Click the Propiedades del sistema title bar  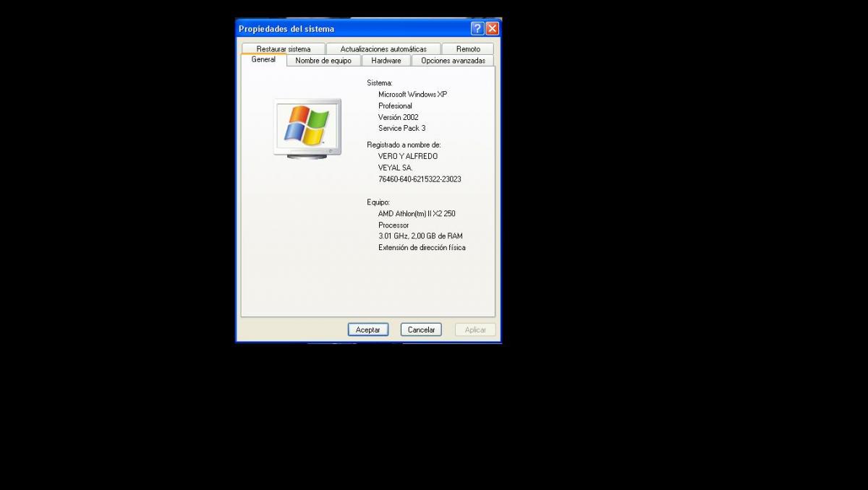[x=347, y=29]
